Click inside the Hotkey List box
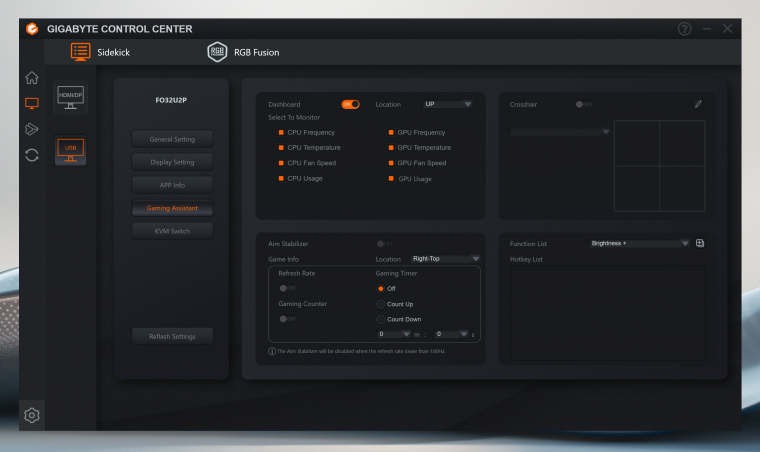 tap(608, 313)
